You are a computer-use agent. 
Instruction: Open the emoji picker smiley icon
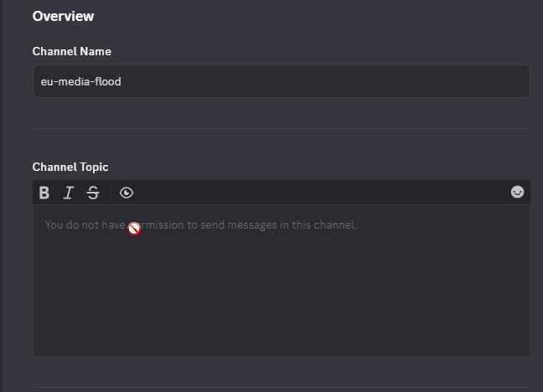click(x=517, y=192)
